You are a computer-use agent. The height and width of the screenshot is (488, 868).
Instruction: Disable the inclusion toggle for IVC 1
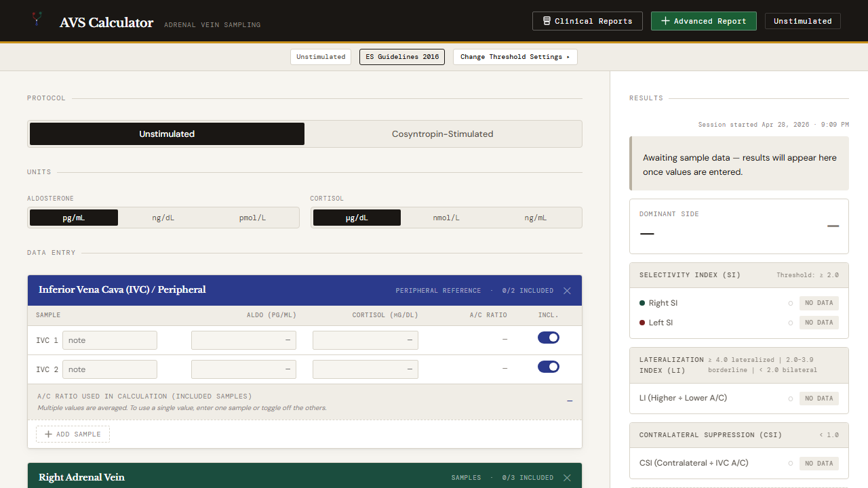tap(548, 337)
